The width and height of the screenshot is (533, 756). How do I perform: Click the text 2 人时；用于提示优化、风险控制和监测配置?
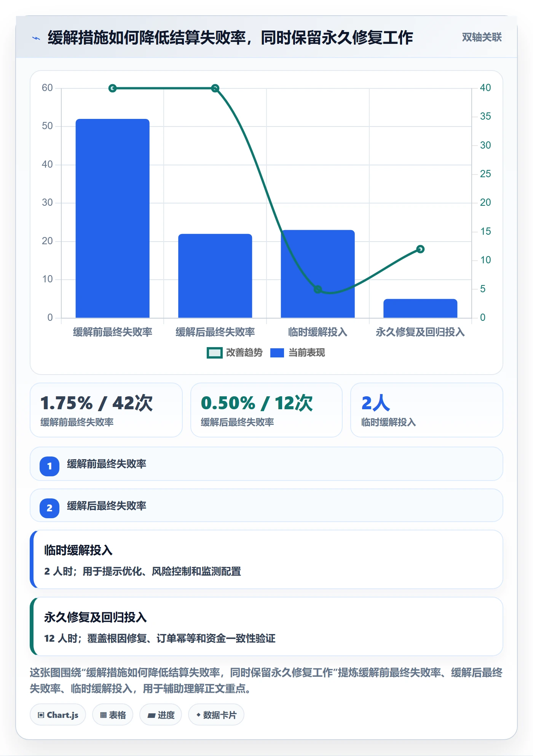[143, 572]
